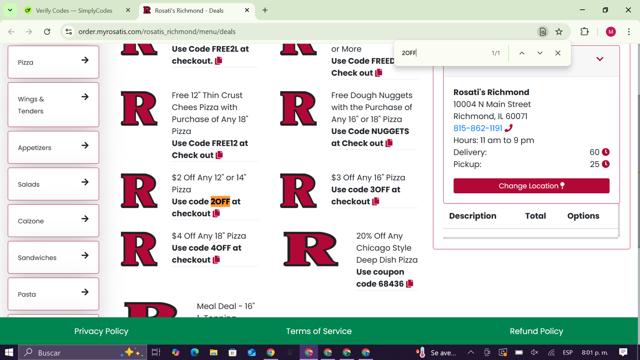Collapse the order panel with red chevron
Image resolution: width=640 pixels, height=360 pixels.
tap(600, 59)
